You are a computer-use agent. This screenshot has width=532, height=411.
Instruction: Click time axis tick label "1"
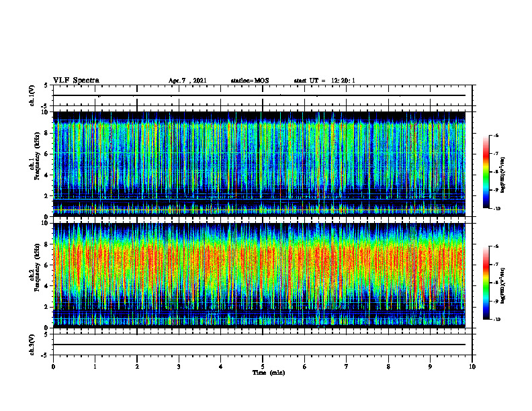95,367
